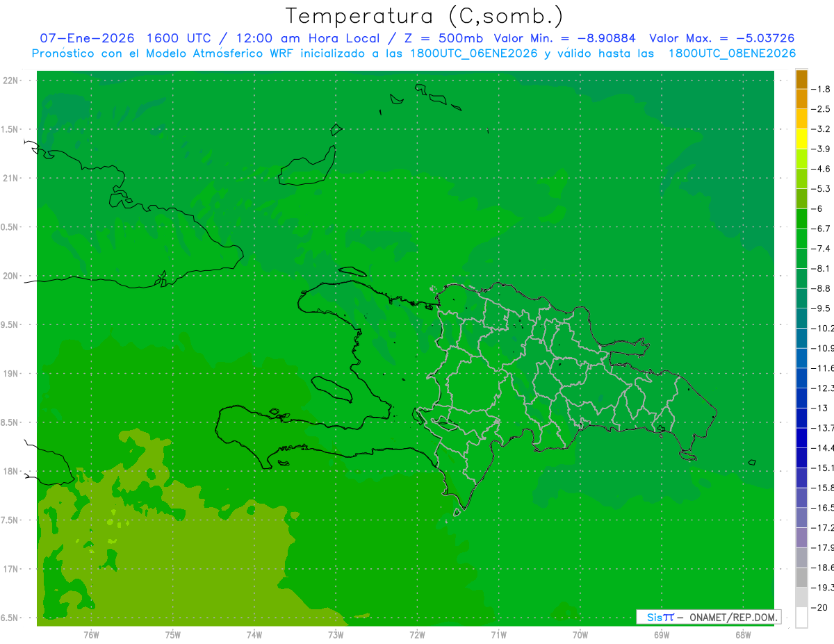Pick the white swatch below -20 in legend
The width and height of the screenshot is (834, 644).
[x=801, y=618]
